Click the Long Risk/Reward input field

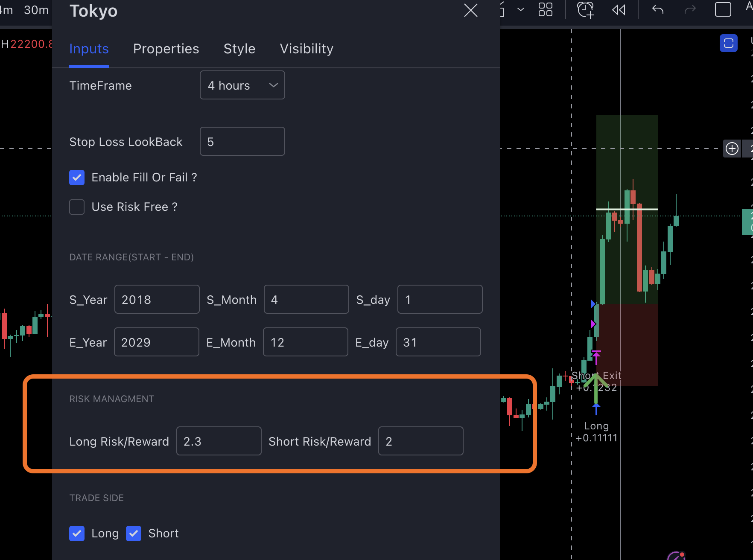219,441
